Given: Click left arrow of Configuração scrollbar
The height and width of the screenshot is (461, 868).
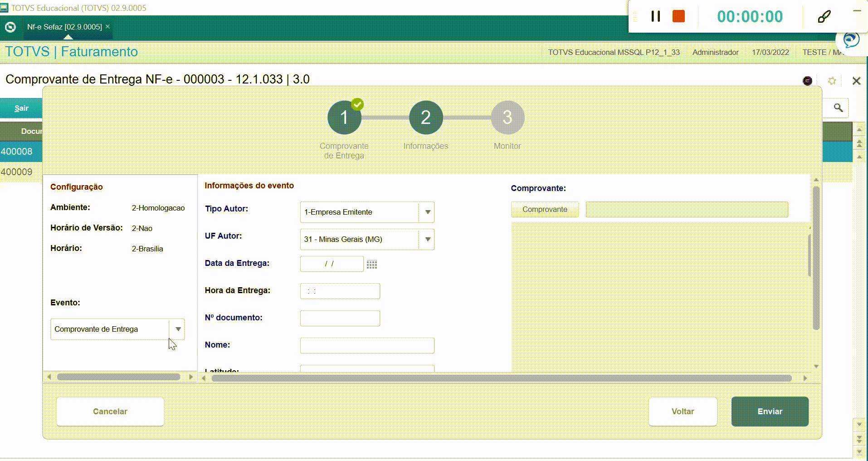Looking at the screenshot, I should pyautogui.click(x=49, y=377).
